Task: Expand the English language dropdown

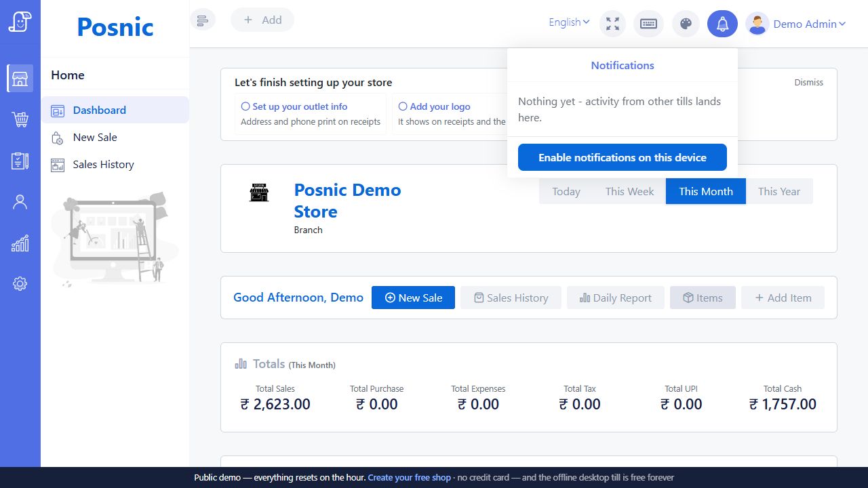Action: coord(569,22)
